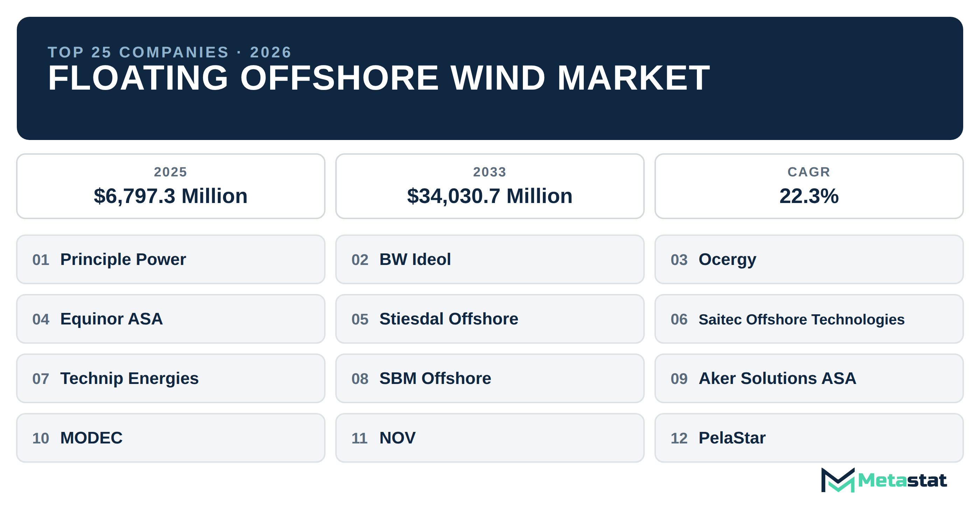Click the CAGR label
The image size is (980, 511).
click(809, 172)
